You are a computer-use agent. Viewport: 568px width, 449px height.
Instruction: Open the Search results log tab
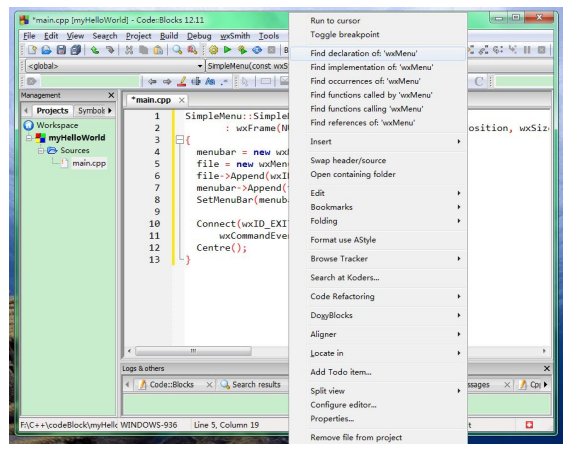pyautogui.click(x=251, y=384)
